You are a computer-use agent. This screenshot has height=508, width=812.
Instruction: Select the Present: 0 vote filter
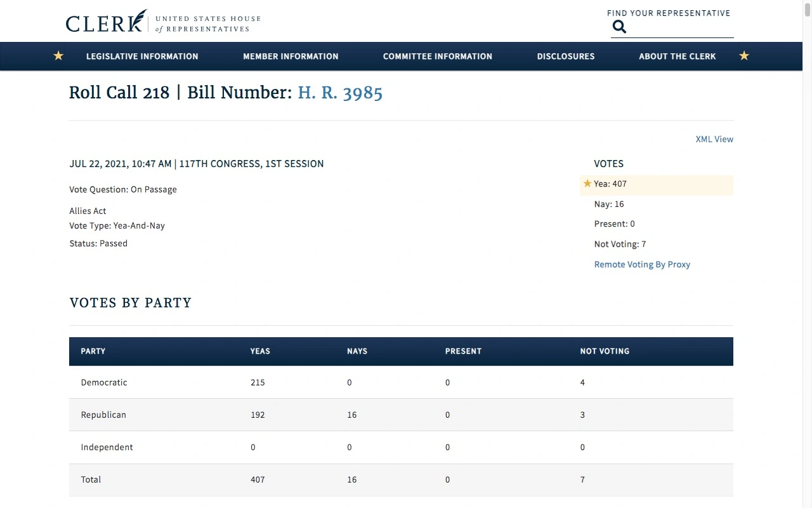[x=614, y=224]
